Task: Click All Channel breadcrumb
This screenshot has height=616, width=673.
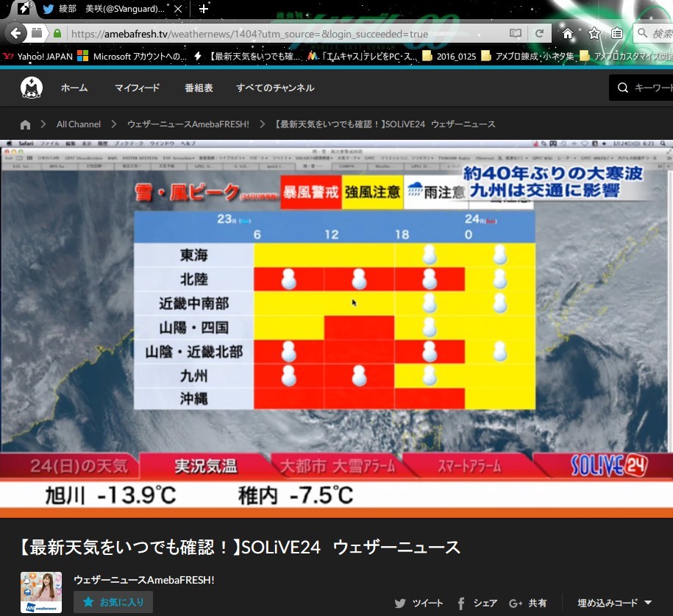Action: [79, 124]
